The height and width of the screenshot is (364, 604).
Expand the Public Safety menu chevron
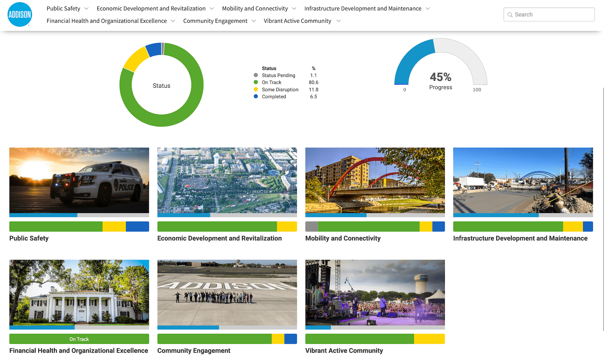point(86,9)
